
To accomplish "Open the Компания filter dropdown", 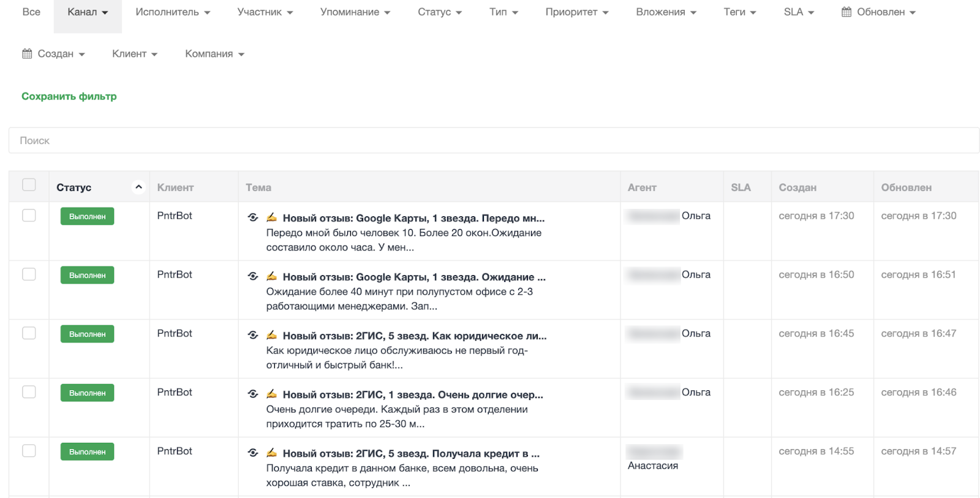I will [214, 54].
